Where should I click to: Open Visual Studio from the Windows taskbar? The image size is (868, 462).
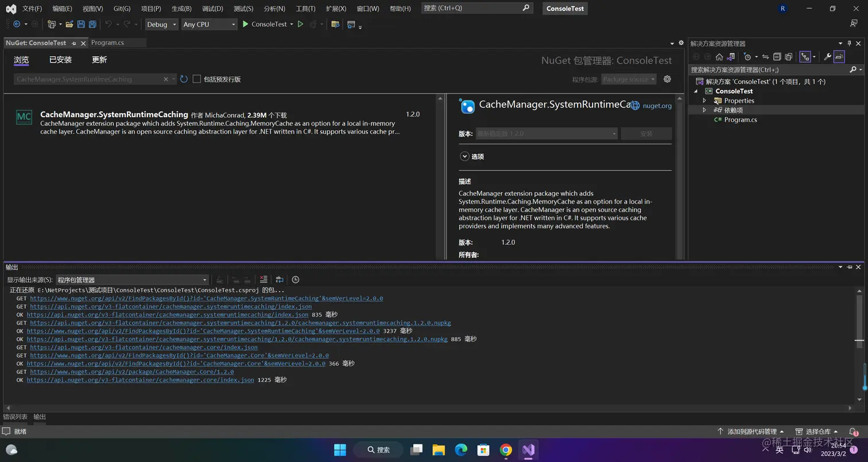pyautogui.click(x=528, y=450)
